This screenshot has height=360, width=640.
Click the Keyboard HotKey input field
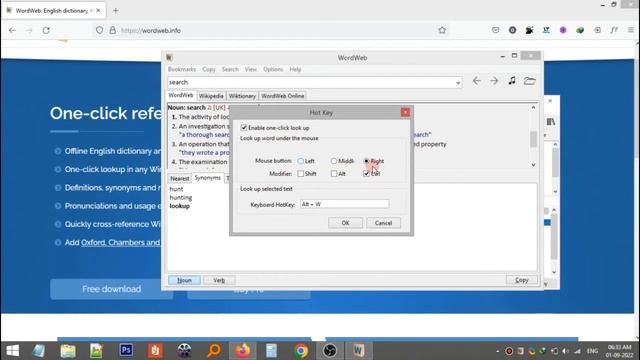click(344, 204)
